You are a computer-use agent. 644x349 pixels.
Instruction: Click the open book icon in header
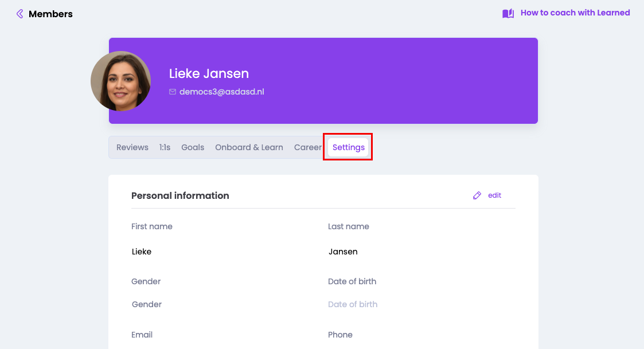point(508,13)
